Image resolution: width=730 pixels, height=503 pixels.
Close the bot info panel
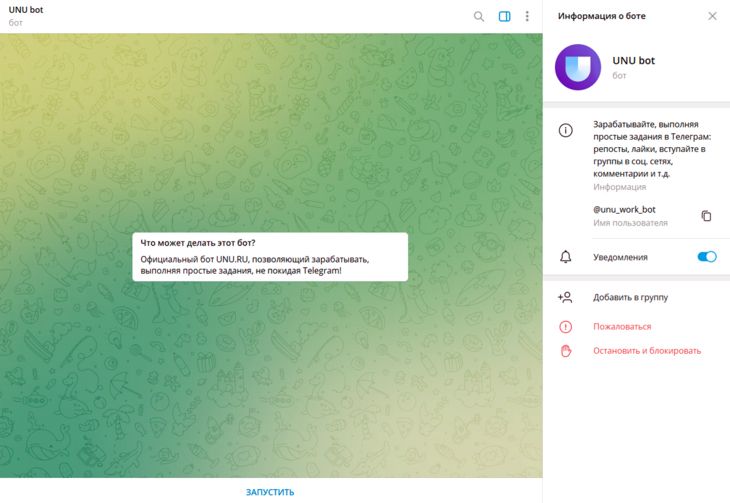712,16
